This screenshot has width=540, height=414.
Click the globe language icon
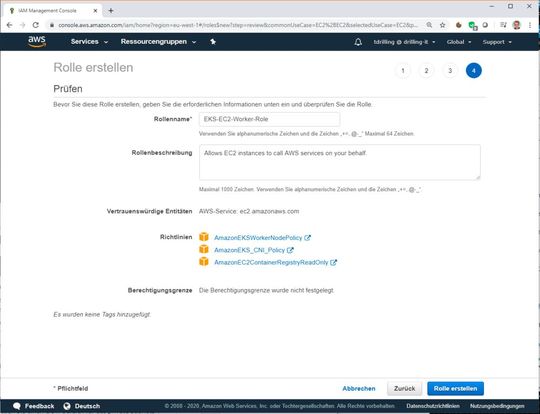click(67, 406)
